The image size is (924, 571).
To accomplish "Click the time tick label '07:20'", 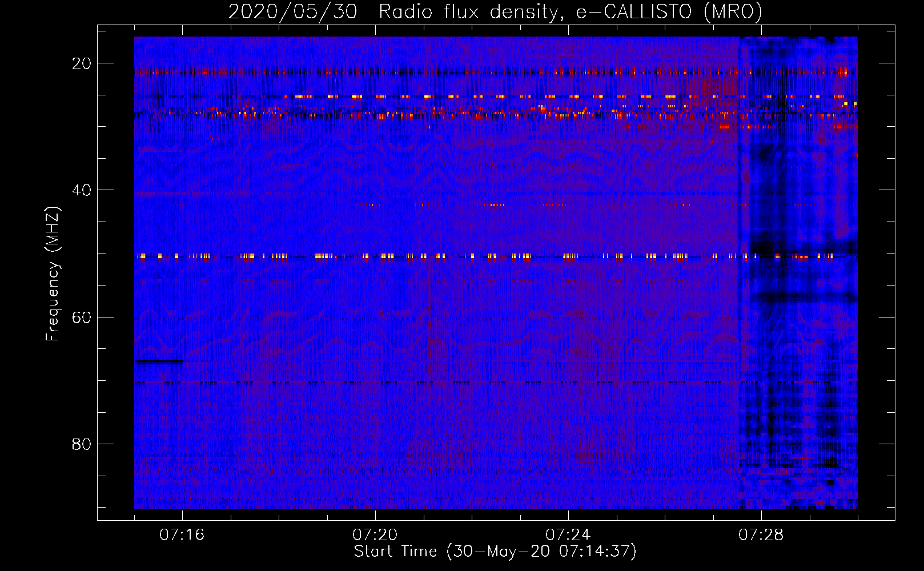I will coord(375,534).
